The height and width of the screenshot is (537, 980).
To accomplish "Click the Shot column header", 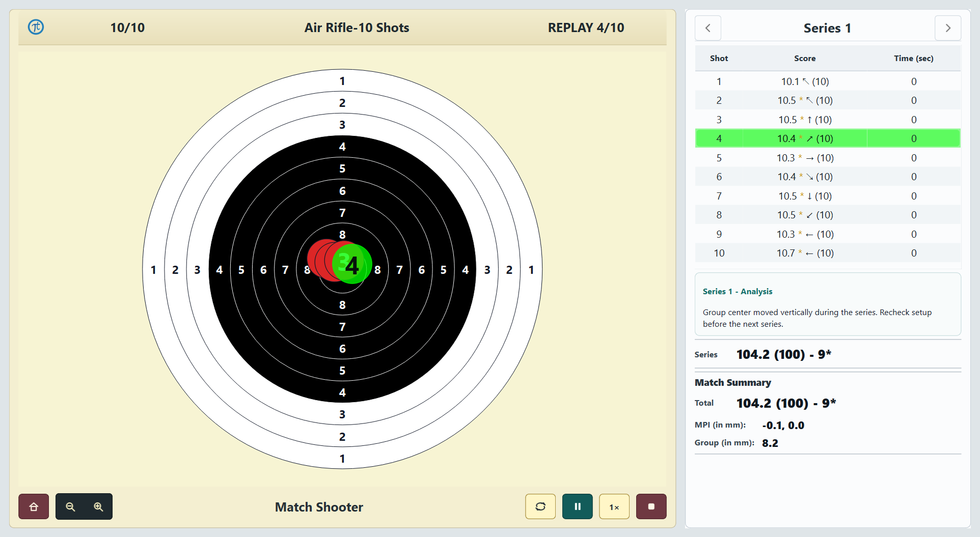I will point(719,59).
